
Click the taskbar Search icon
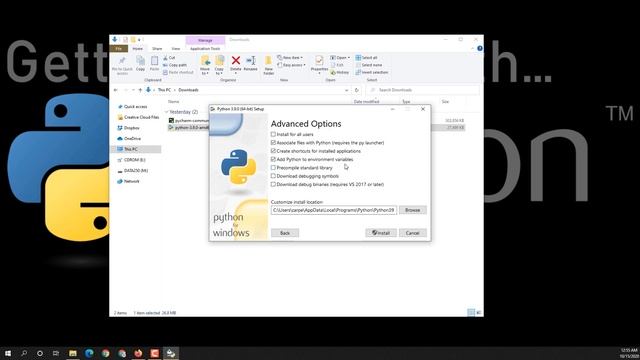24,353
